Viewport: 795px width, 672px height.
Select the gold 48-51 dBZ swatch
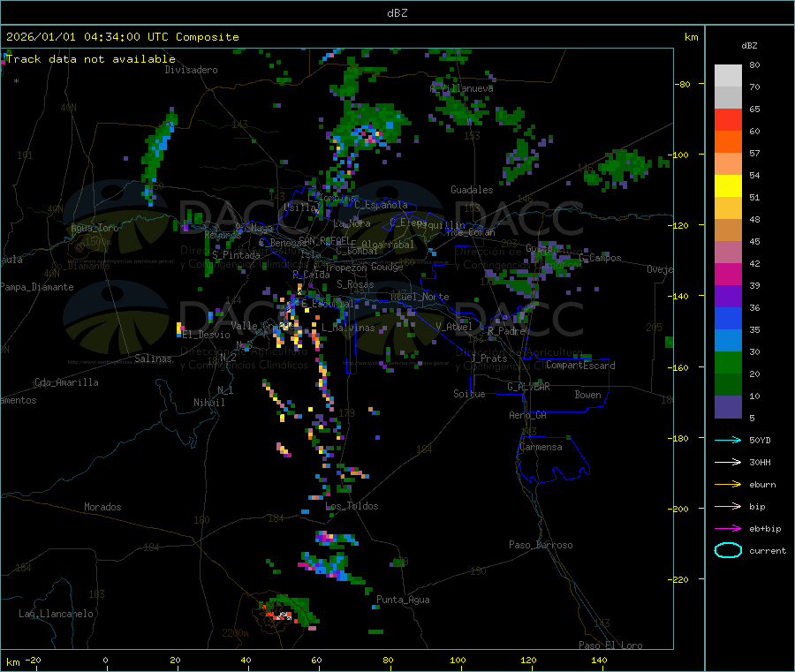(728, 208)
